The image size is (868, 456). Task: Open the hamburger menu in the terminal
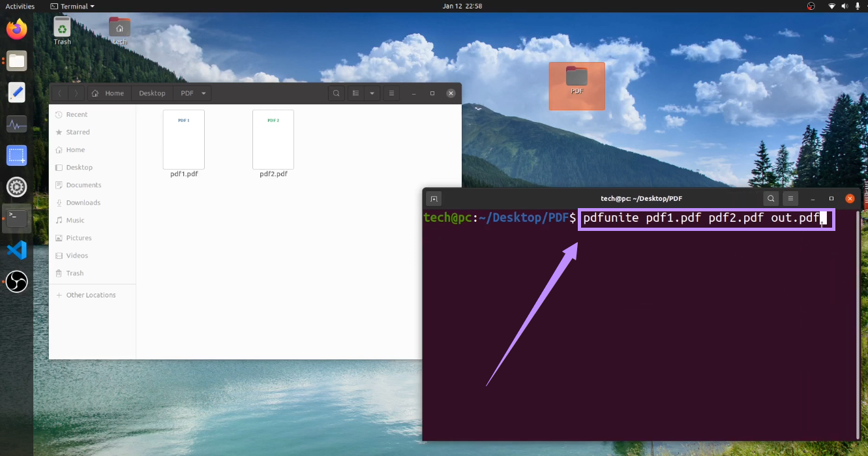(x=790, y=198)
